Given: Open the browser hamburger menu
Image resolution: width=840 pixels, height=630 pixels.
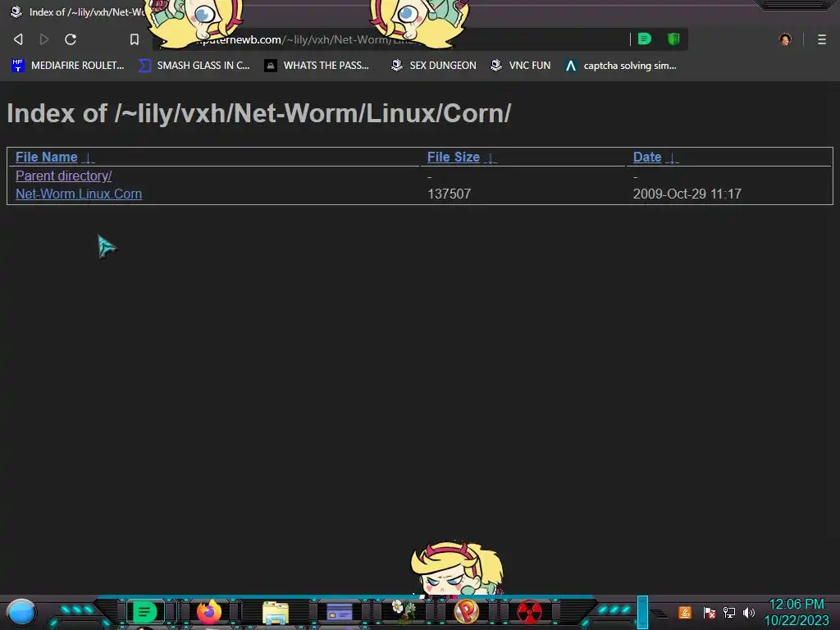Looking at the screenshot, I should pyautogui.click(x=822, y=39).
